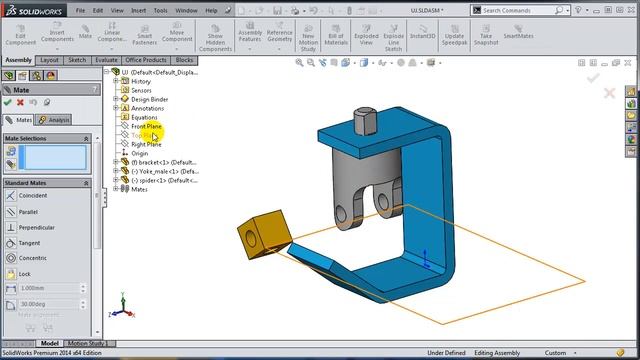Select Origin in the tree

tap(140, 153)
